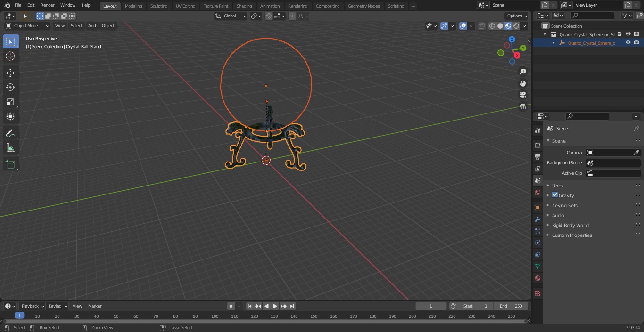The width and height of the screenshot is (644, 332).
Task: Select the Cursor tool in the toolbar
Action: coord(10,56)
